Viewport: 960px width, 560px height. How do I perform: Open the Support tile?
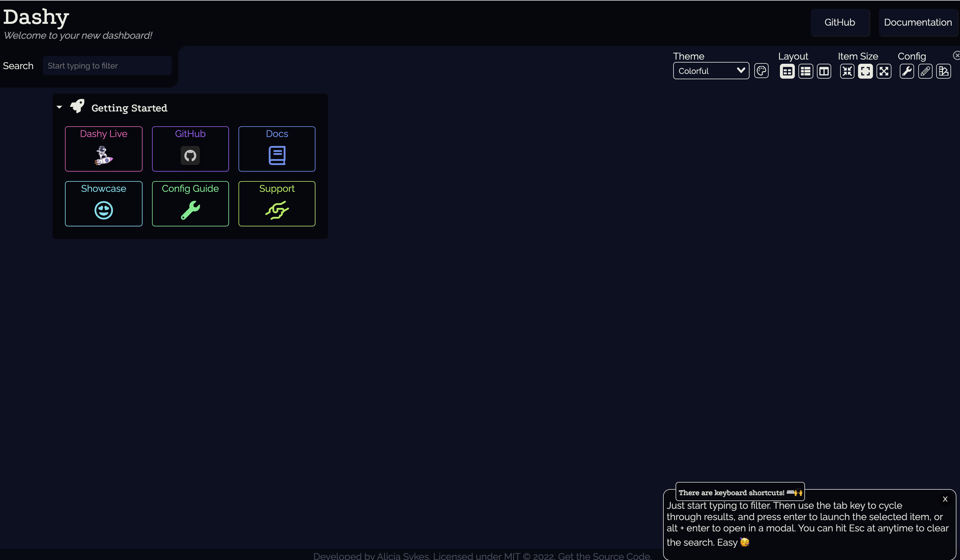[x=277, y=204]
